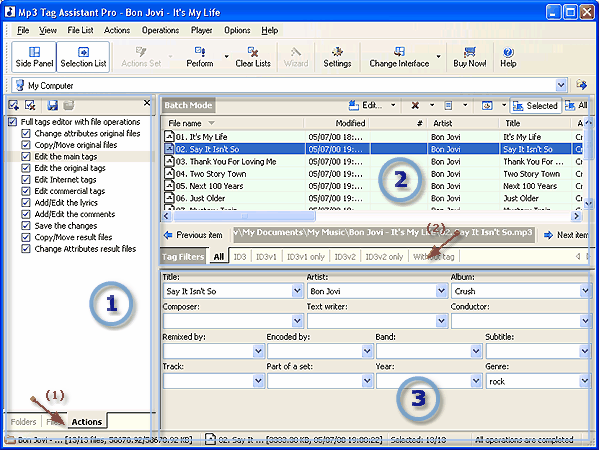This screenshot has height=450, width=600.
Task: Click the file list horizontal scrollbar thumb
Action: coord(244,216)
